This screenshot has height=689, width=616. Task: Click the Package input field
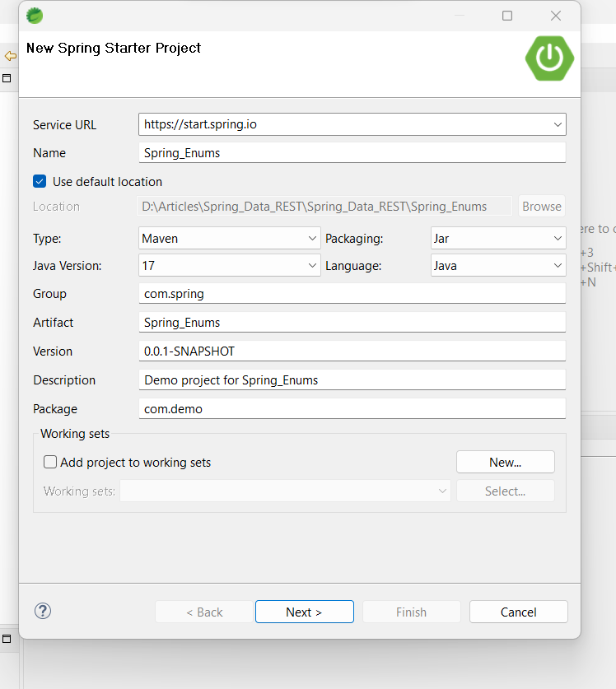(352, 409)
